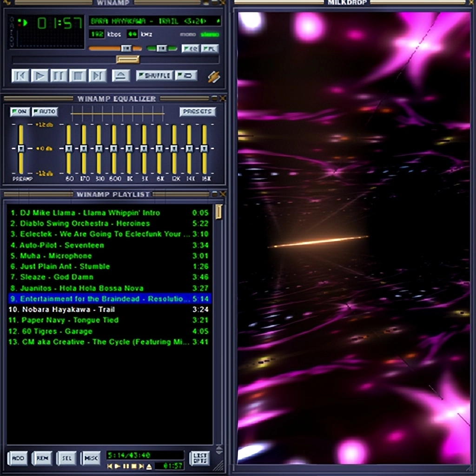Open playlist REM remove menu
Screen dimensions: 476x476
coord(42,458)
